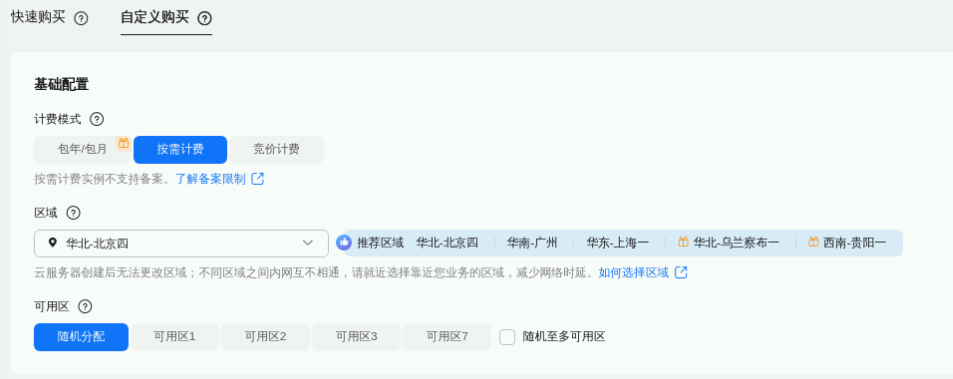This screenshot has width=953, height=379.
Task: Choose recommended region 华东-上海一
Action: 618,244
